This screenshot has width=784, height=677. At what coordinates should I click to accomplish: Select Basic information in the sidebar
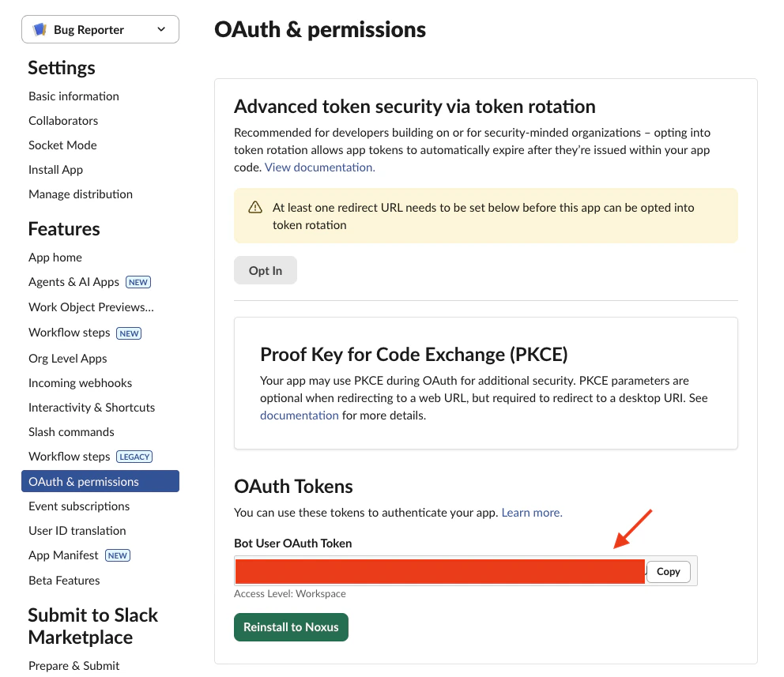[73, 96]
